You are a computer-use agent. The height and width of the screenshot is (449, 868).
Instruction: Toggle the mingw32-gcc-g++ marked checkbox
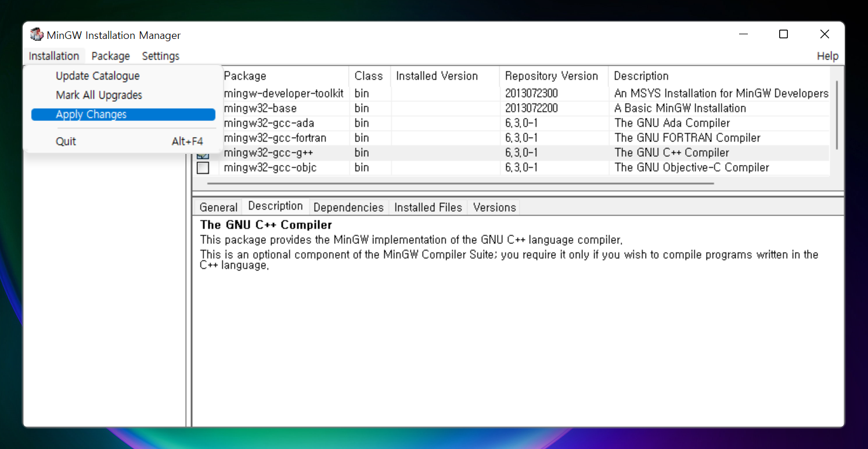pos(203,156)
